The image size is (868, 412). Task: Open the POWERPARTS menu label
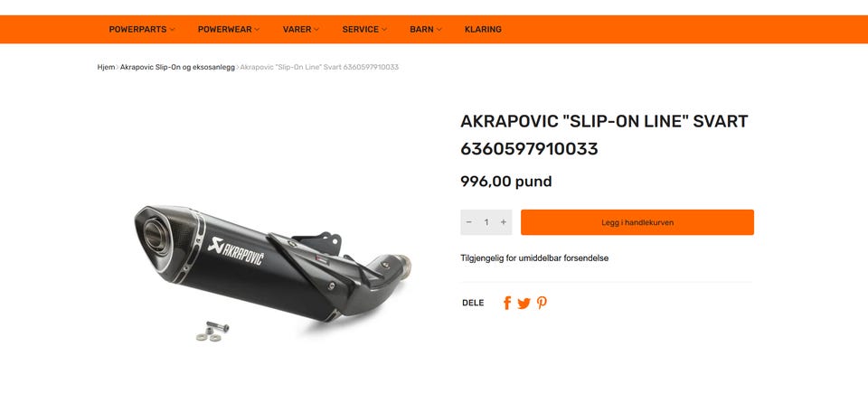click(137, 29)
